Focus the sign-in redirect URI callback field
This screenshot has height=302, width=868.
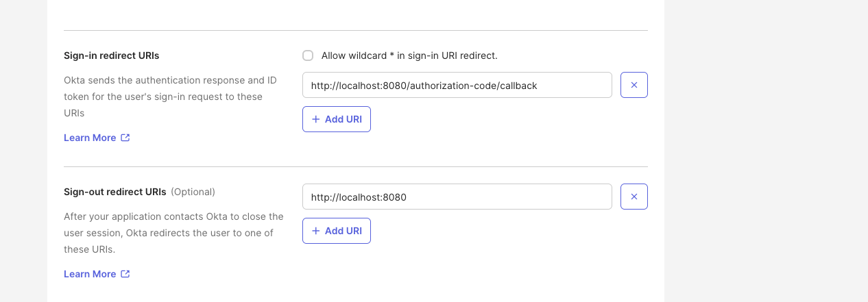click(457, 86)
